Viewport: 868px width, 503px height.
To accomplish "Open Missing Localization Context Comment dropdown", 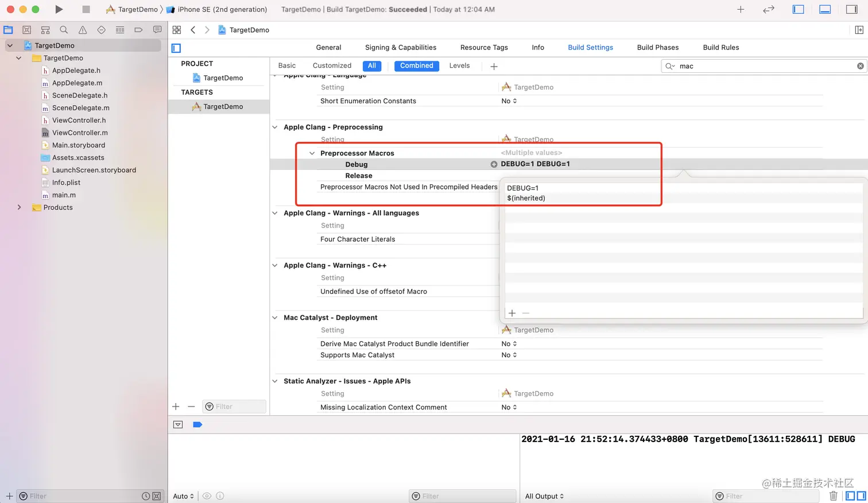I will tap(509, 408).
